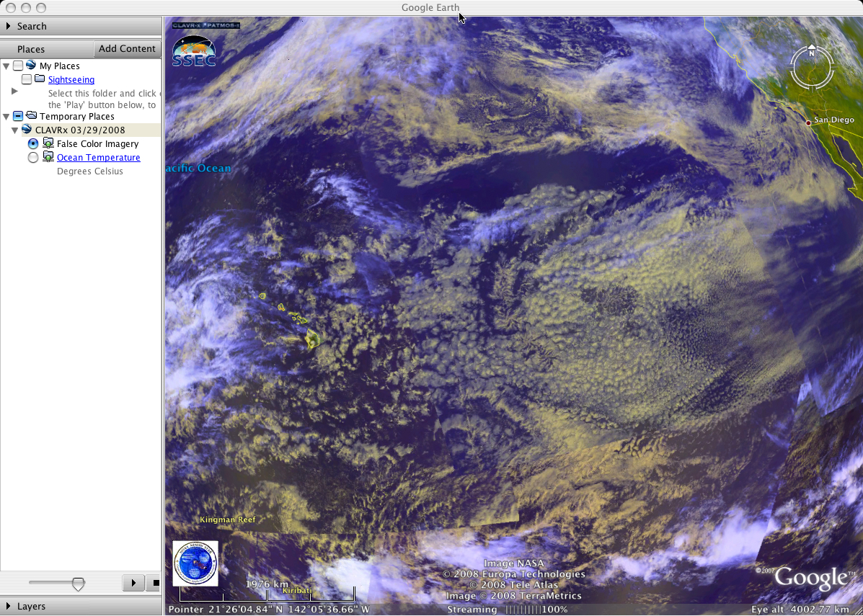Click the Hawaii Big Island outline

pos(313,338)
